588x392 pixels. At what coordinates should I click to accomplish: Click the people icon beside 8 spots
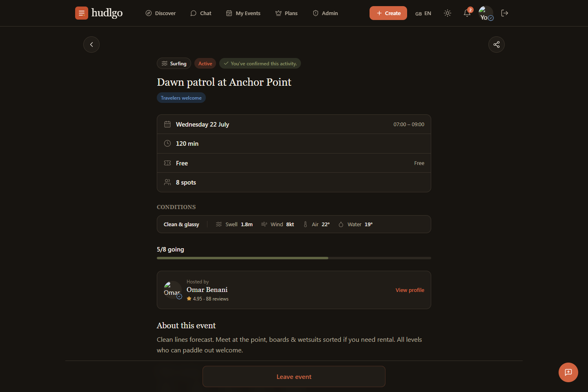coord(167,182)
